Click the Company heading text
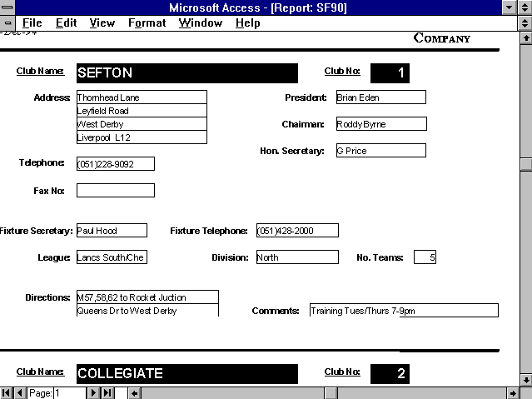The height and width of the screenshot is (399, 532). (x=442, y=38)
